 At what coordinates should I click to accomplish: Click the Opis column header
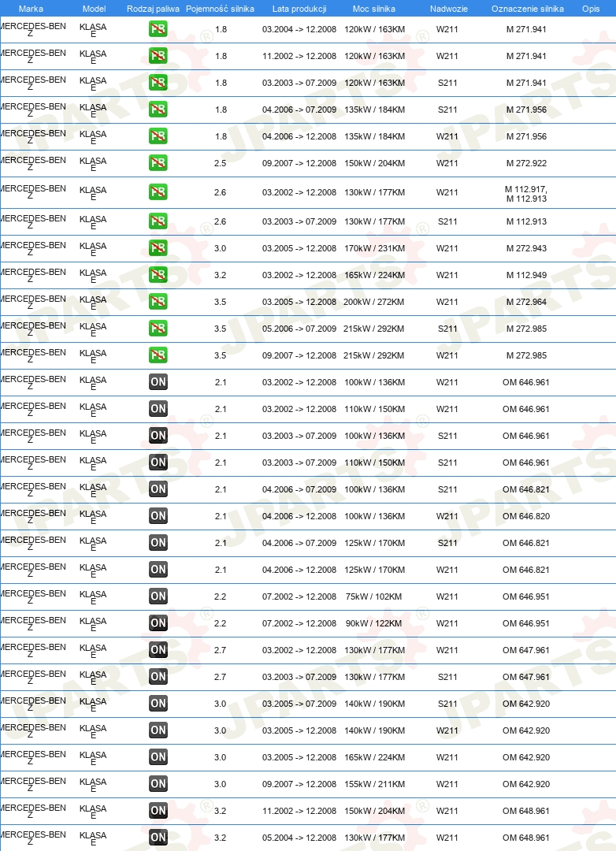point(591,9)
